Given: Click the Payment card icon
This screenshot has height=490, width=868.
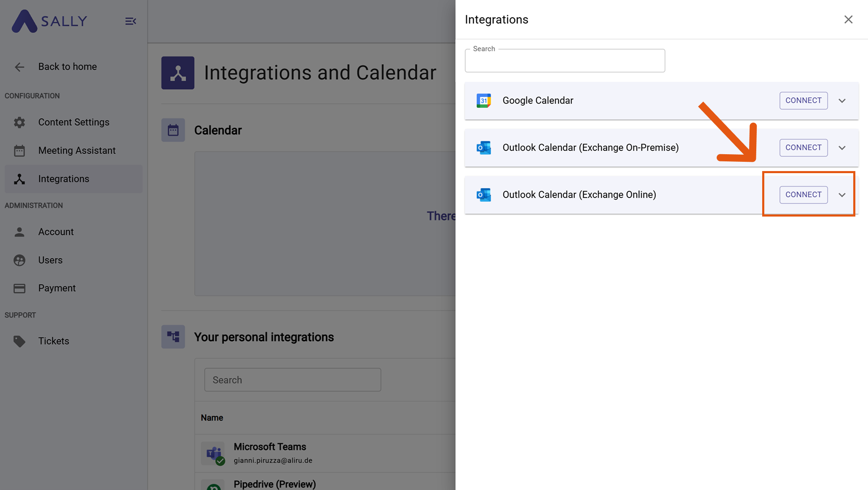Looking at the screenshot, I should coord(19,289).
